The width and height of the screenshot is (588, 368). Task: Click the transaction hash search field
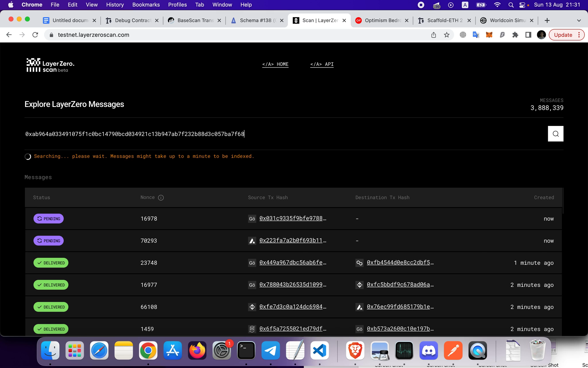click(x=284, y=134)
